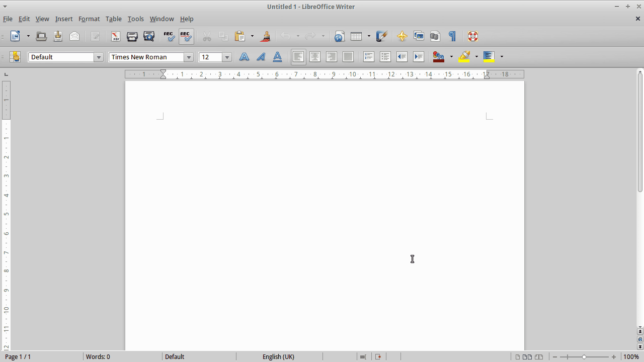Apply yellow highlighting colour

click(464, 57)
